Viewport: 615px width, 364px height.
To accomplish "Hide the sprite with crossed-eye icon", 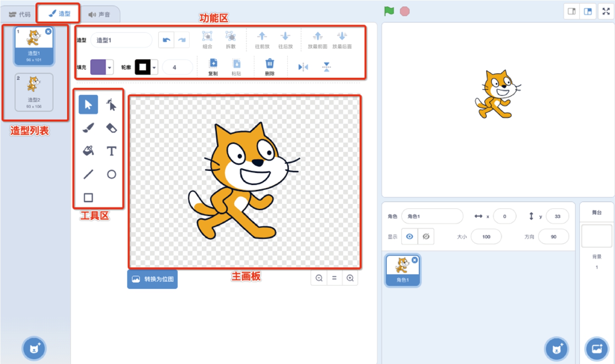I will (426, 236).
